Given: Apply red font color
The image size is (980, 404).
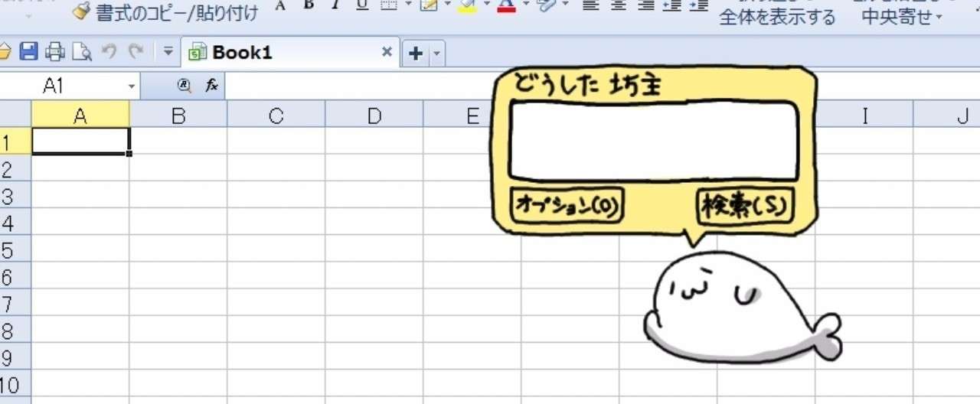Looking at the screenshot, I should click(x=505, y=6).
